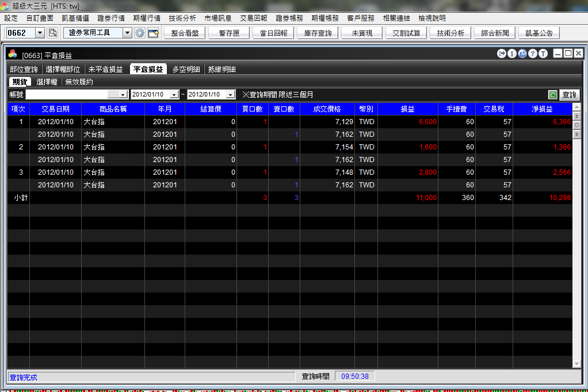The height and width of the screenshot is (392, 588).
Task: Expand the 帳號 account dropdown
Action: click(123, 95)
